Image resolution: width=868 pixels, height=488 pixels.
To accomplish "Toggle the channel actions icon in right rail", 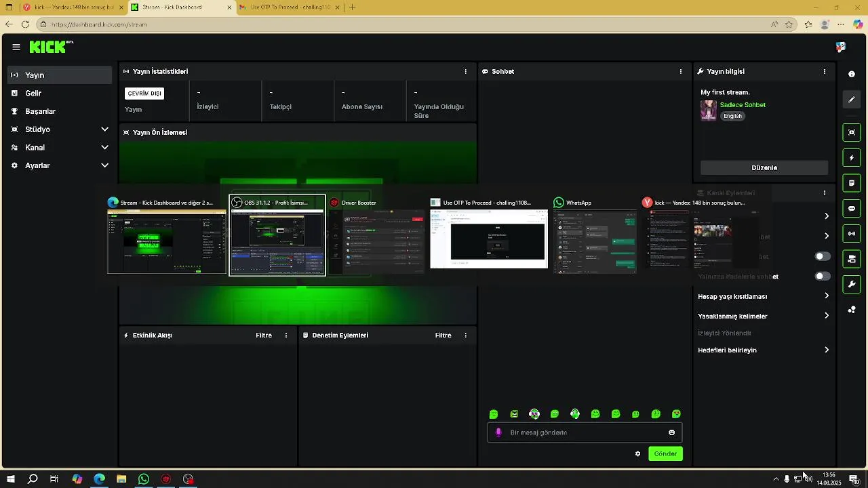I will pos(852,259).
